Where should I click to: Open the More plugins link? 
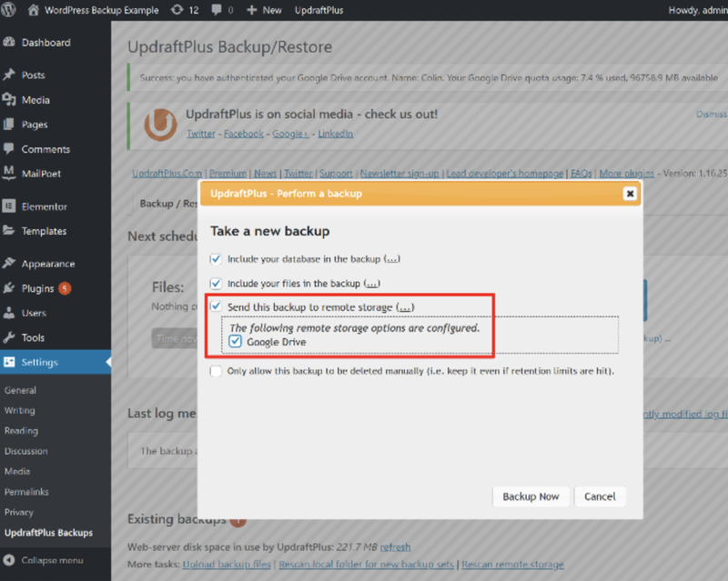[x=626, y=173]
